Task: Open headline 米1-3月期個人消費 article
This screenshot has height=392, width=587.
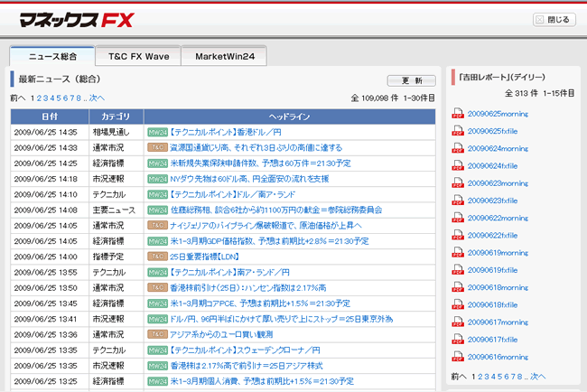Action: pos(262,381)
